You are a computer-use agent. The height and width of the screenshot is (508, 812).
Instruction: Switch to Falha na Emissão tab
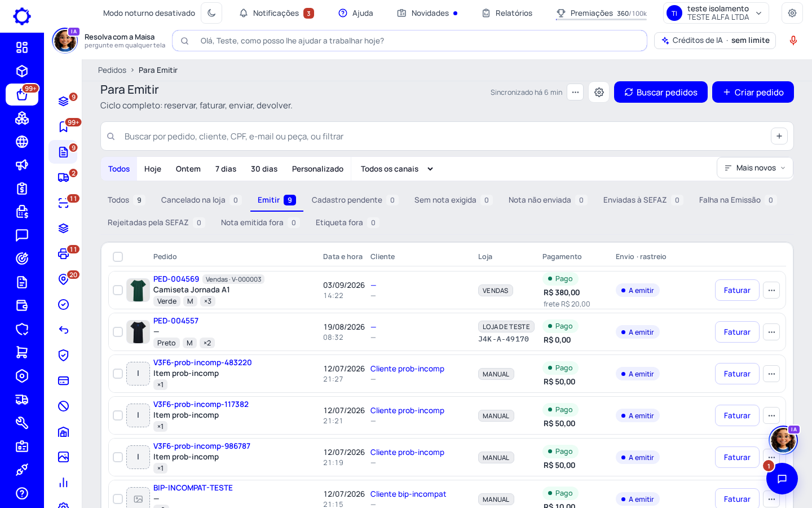click(738, 200)
